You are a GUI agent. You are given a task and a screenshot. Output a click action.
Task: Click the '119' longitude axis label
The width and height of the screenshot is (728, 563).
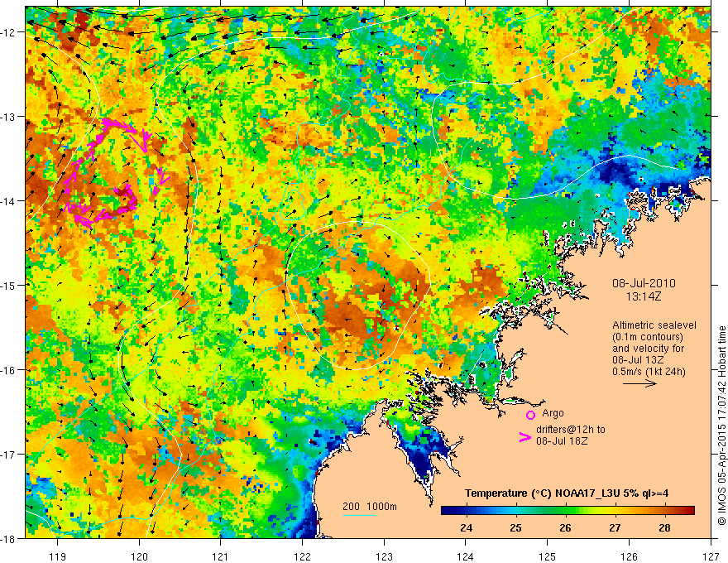click(58, 556)
